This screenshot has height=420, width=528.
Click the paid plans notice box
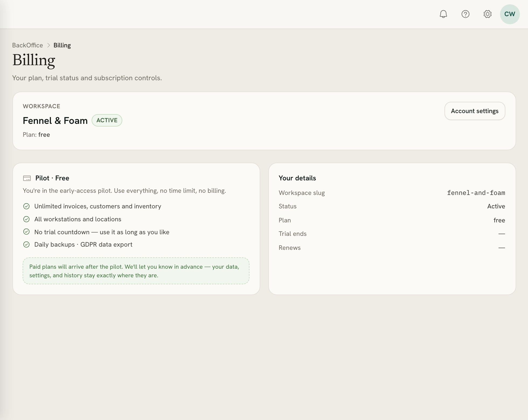tap(136, 271)
